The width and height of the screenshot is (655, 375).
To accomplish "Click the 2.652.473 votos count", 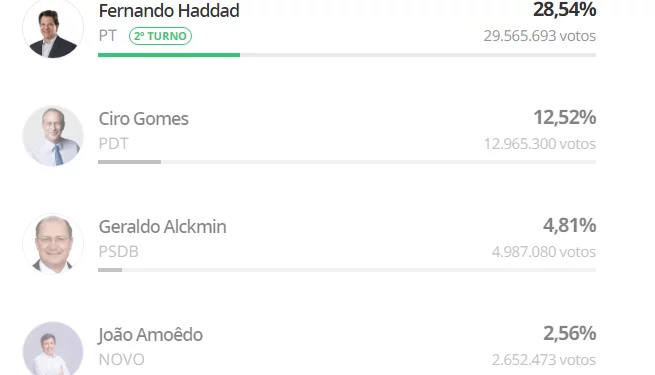I will [x=544, y=360].
